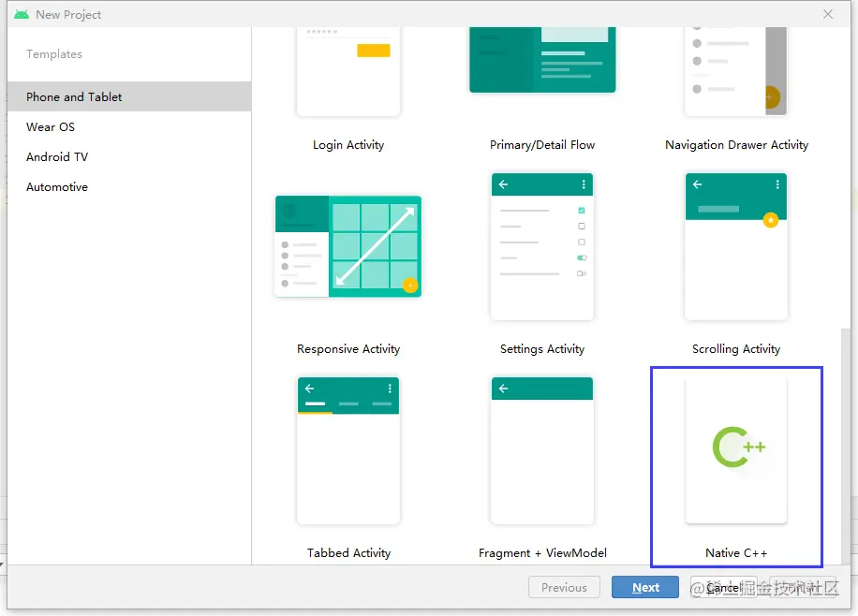The width and height of the screenshot is (858, 616).
Task: Click the Navigation Drawer Activity label
Action: 736,145
